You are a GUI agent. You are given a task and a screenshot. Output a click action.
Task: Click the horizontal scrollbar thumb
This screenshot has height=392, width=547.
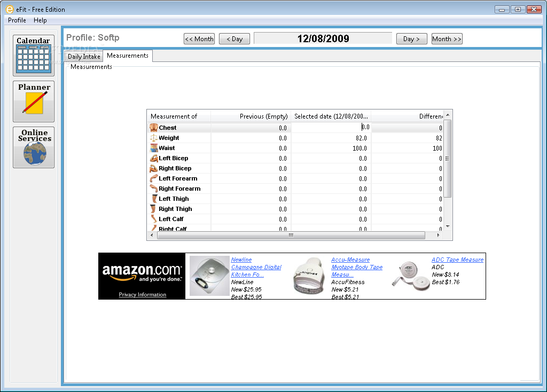[291, 235]
